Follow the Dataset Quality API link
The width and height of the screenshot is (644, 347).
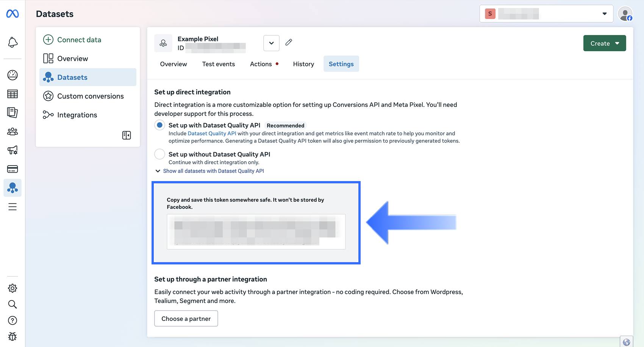(212, 133)
